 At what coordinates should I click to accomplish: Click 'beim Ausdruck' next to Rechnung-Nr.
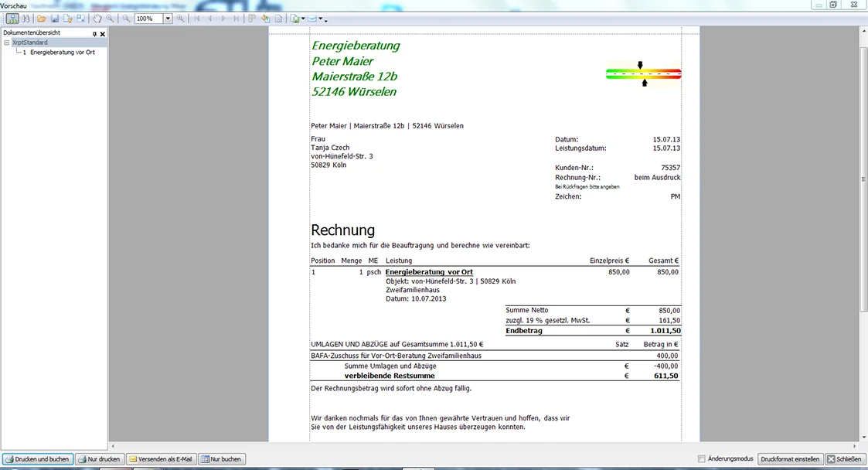click(658, 178)
